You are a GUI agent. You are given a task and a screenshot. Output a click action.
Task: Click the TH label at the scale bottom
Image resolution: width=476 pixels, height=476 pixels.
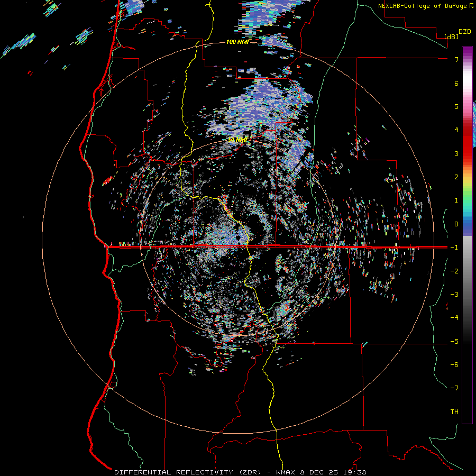tap(454, 412)
